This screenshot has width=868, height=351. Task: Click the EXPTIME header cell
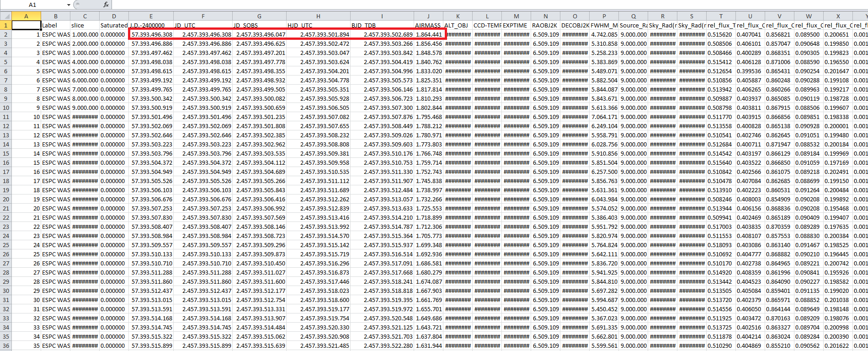coord(516,25)
